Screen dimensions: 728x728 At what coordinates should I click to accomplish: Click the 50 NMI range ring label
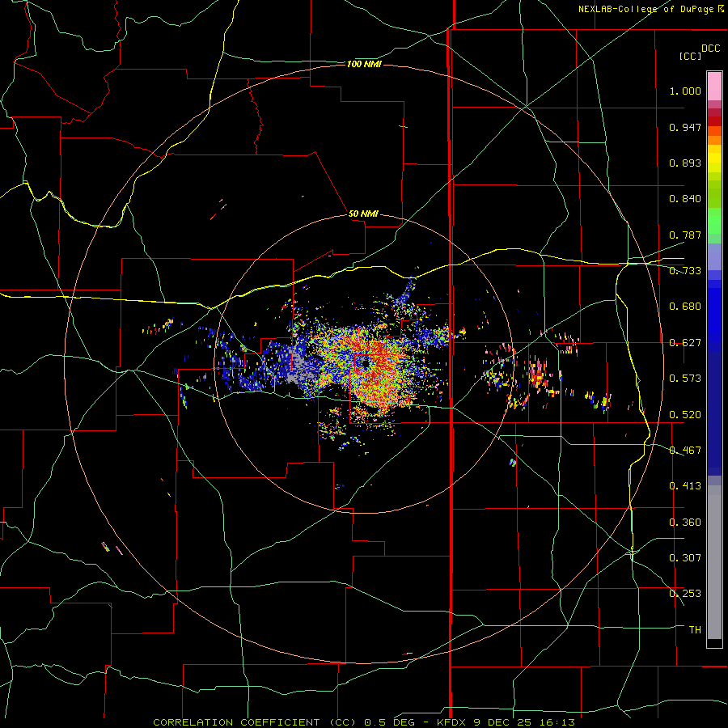[x=363, y=214]
